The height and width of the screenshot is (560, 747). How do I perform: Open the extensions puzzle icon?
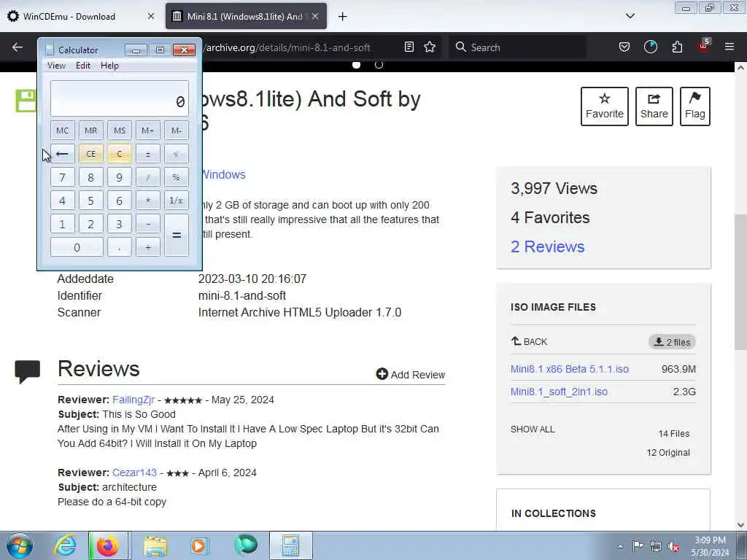(x=677, y=47)
